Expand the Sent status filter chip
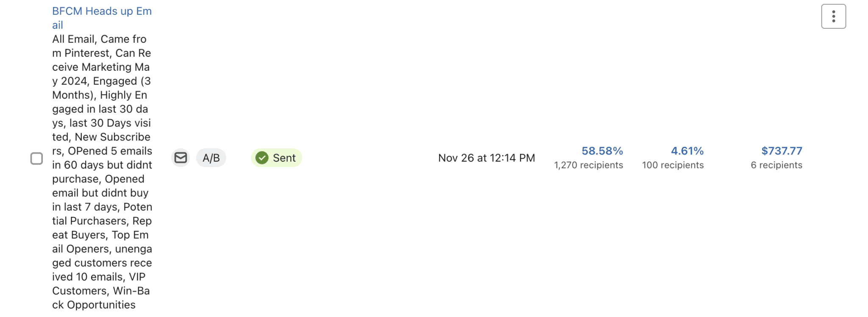 click(276, 157)
